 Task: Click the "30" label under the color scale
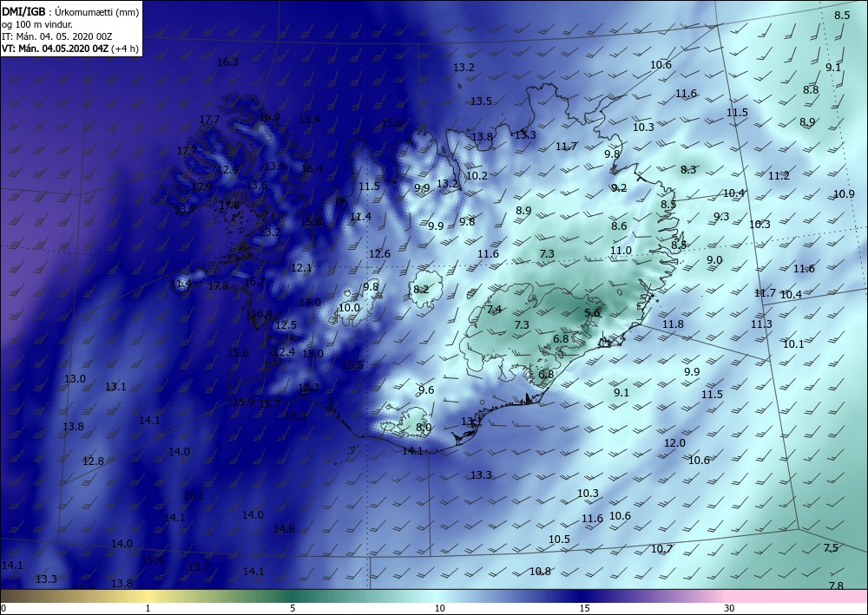point(729,609)
